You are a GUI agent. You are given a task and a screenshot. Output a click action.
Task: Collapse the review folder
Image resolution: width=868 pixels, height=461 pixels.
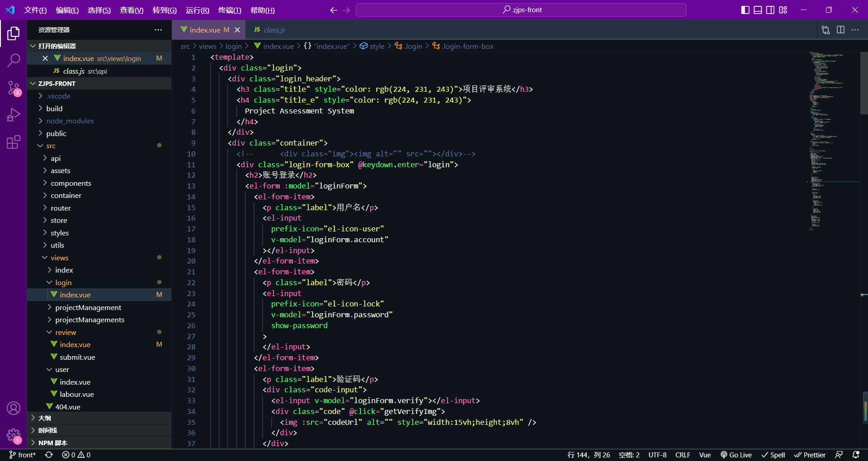pos(99,332)
